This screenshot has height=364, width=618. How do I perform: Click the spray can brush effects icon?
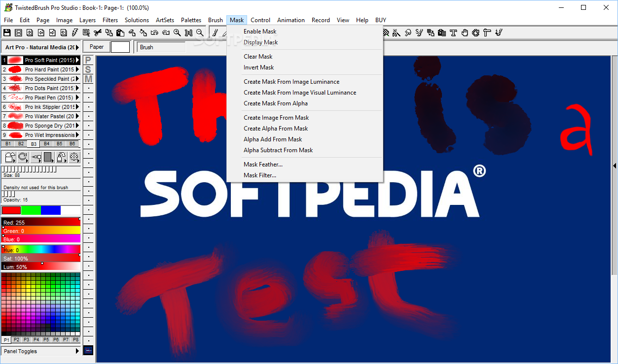[x=61, y=157]
